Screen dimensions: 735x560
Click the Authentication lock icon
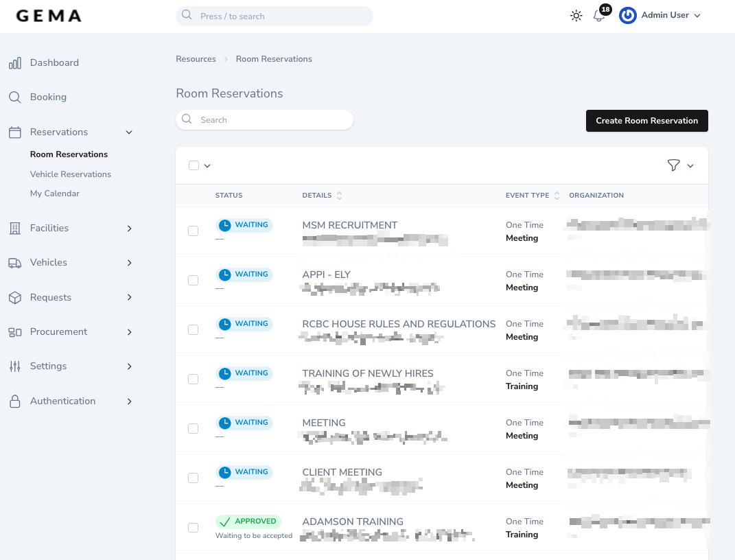[14, 401]
